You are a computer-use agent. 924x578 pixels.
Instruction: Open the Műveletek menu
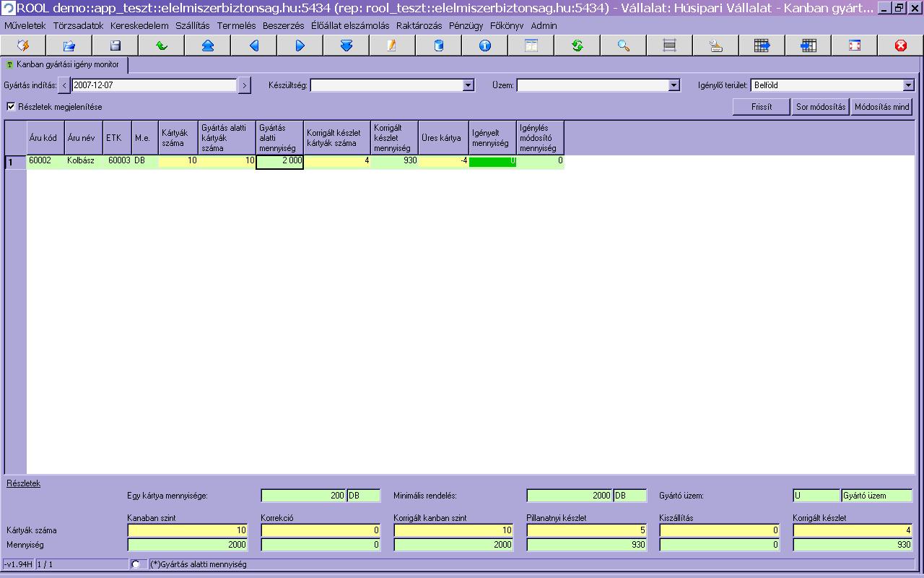(x=25, y=25)
